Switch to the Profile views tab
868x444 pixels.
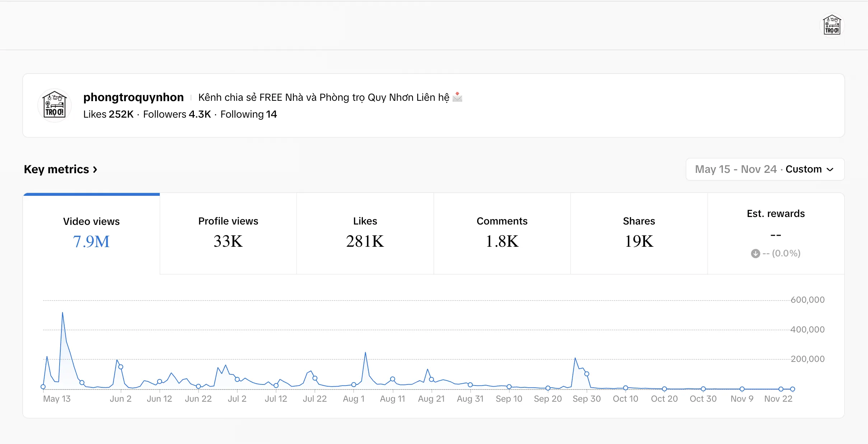228,234
